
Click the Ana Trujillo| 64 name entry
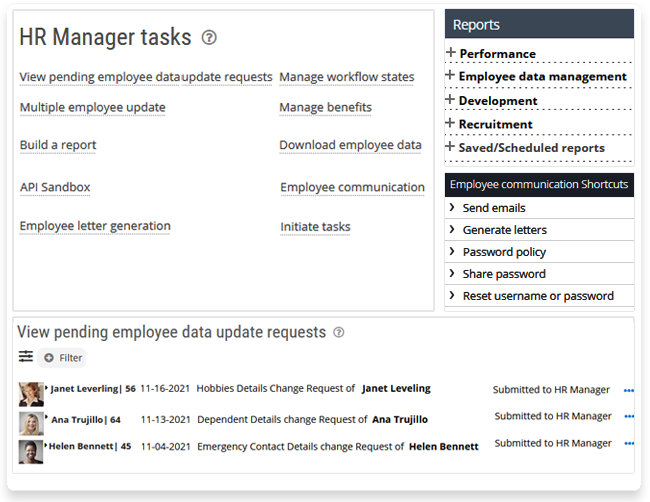pyautogui.click(x=86, y=420)
